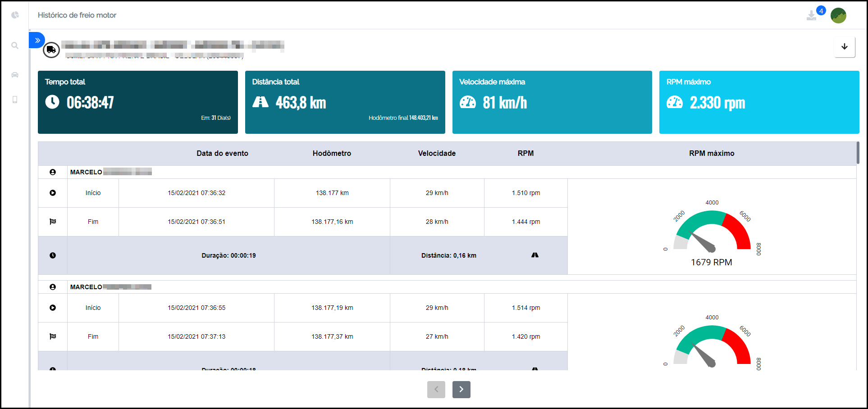The image size is (868, 409).
Task: Select odometer value 138.177,19 km
Action: point(332,308)
